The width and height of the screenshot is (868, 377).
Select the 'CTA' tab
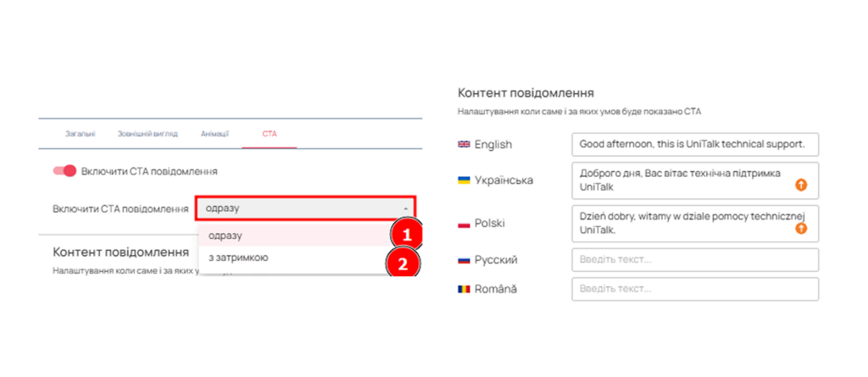[269, 134]
